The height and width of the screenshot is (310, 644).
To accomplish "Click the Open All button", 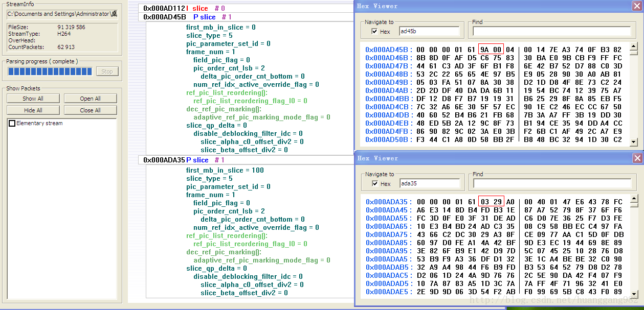I will 90,99.
